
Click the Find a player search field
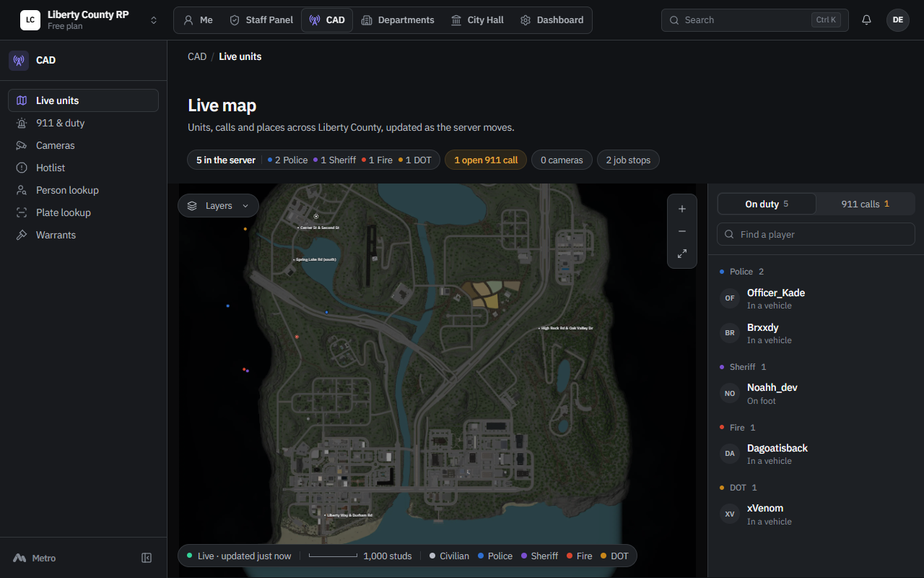coord(816,234)
